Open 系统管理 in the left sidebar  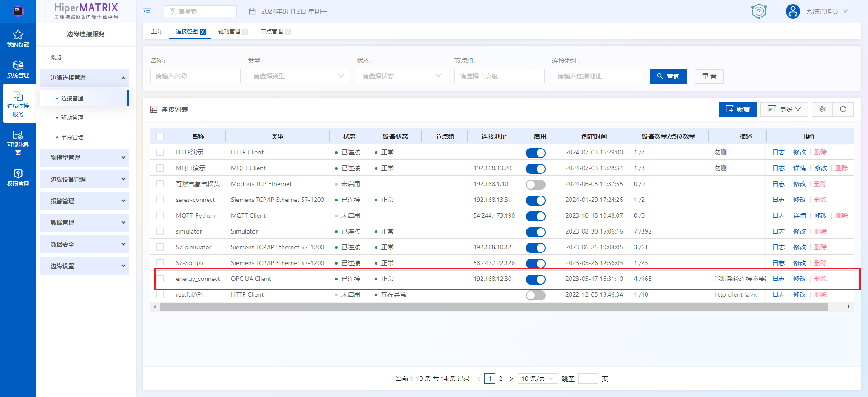(18, 69)
